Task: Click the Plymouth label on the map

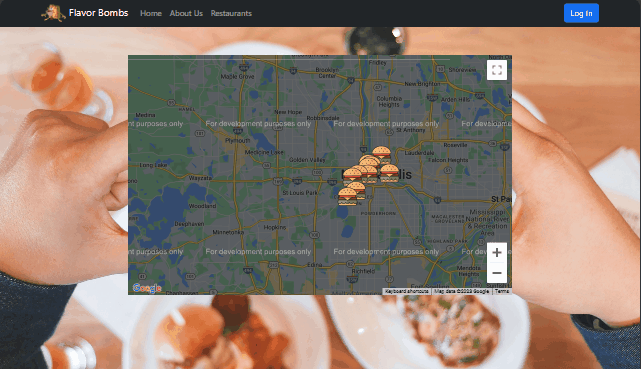Action: pos(238,141)
